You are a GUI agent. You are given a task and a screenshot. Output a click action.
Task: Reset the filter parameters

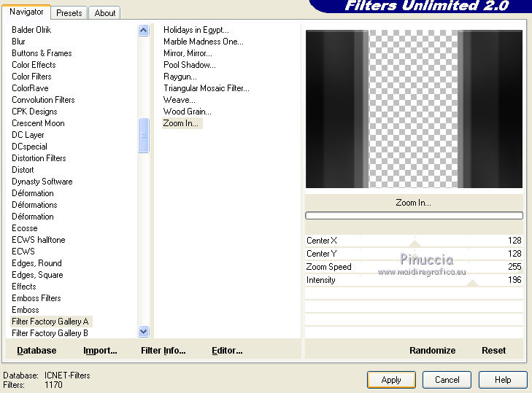pos(493,350)
